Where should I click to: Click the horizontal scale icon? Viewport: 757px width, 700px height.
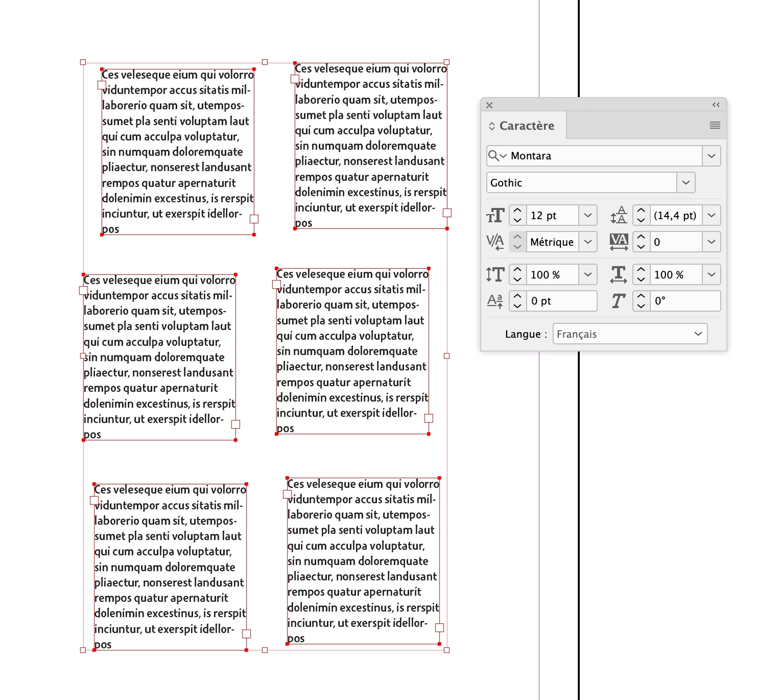[x=619, y=275]
